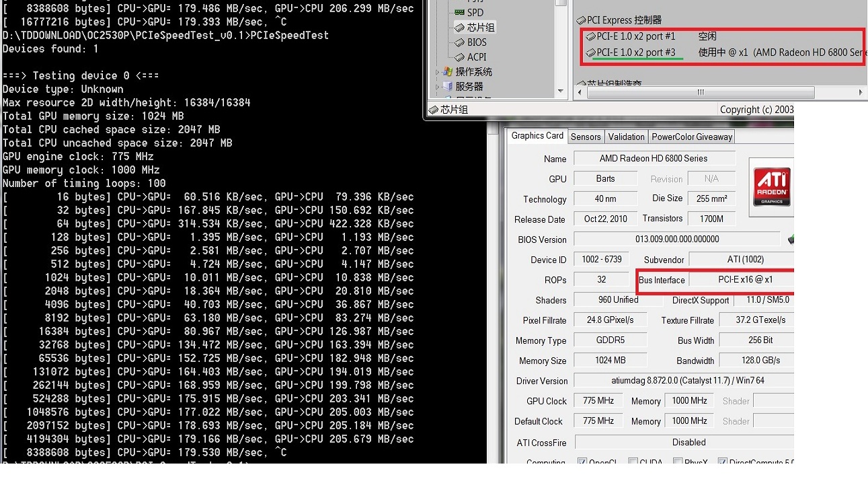Click the Texture Fillrate field 37.2 GTexel/s

point(756,320)
